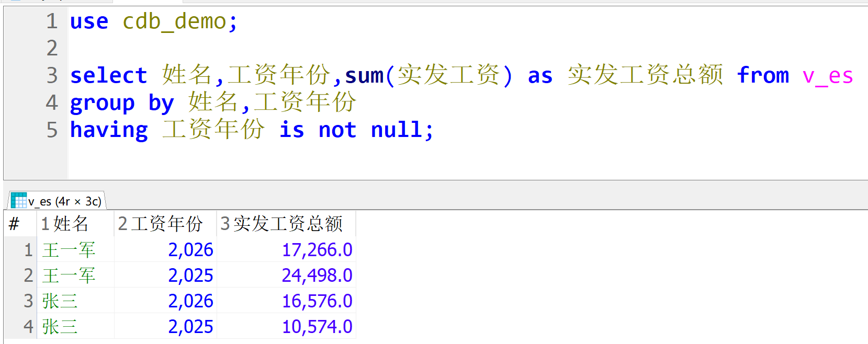Click row number 2 in the result grid

[x=28, y=276]
